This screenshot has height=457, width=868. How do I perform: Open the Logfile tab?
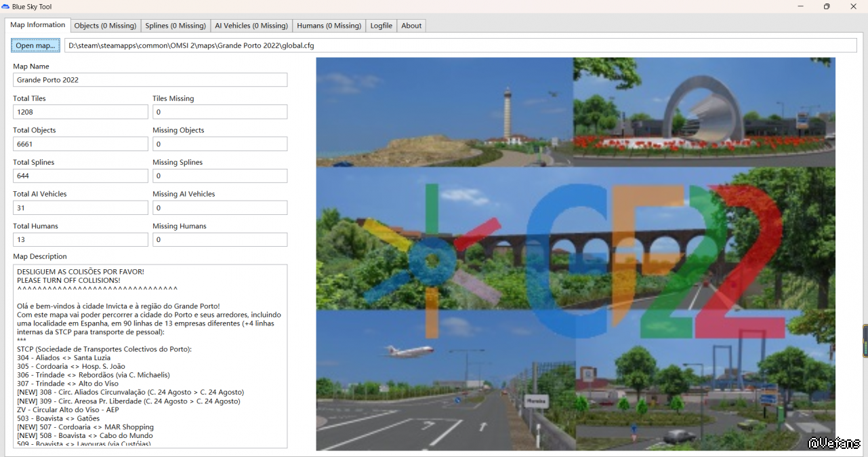click(381, 26)
